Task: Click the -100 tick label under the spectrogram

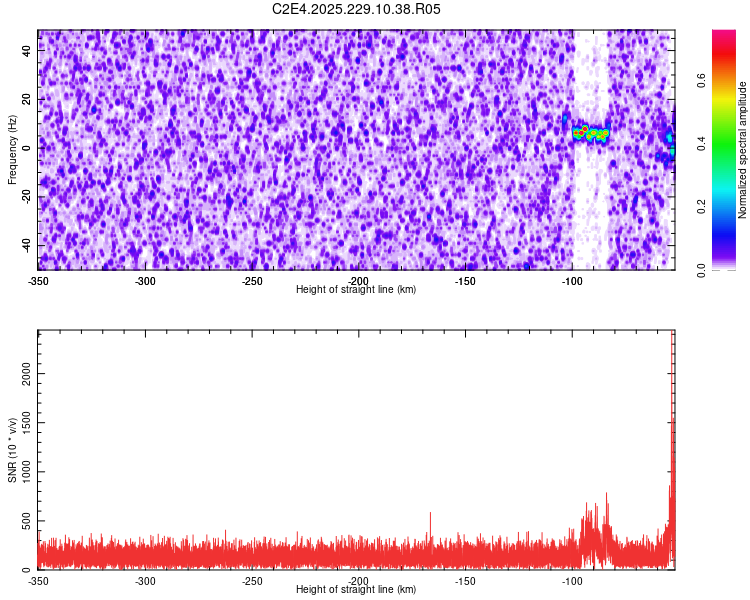Action: pyautogui.click(x=572, y=281)
